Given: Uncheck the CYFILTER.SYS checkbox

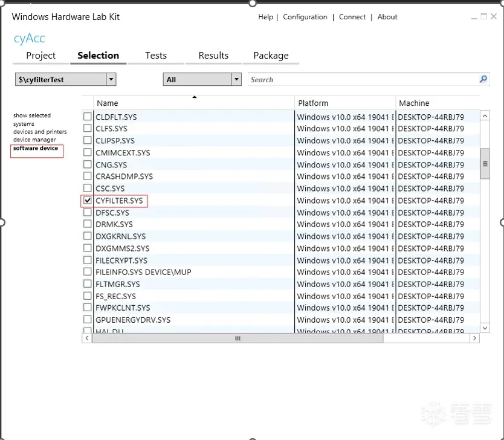Looking at the screenshot, I should tap(88, 200).
